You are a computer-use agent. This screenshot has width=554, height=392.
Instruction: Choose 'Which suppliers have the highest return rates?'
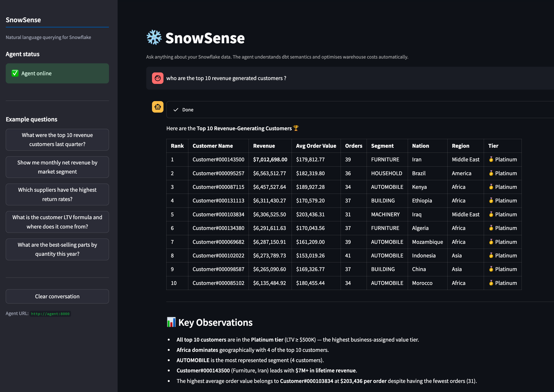click(x=57, y=195)
